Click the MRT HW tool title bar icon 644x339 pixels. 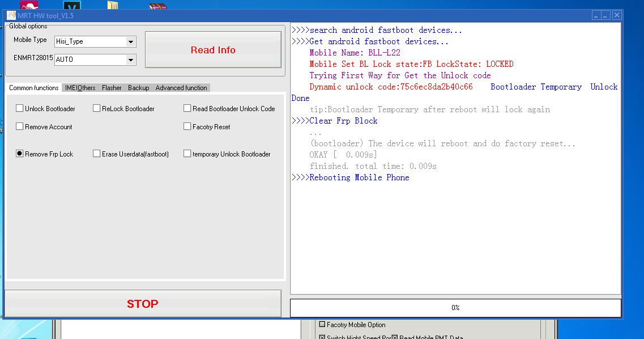[x=11, y=16]
